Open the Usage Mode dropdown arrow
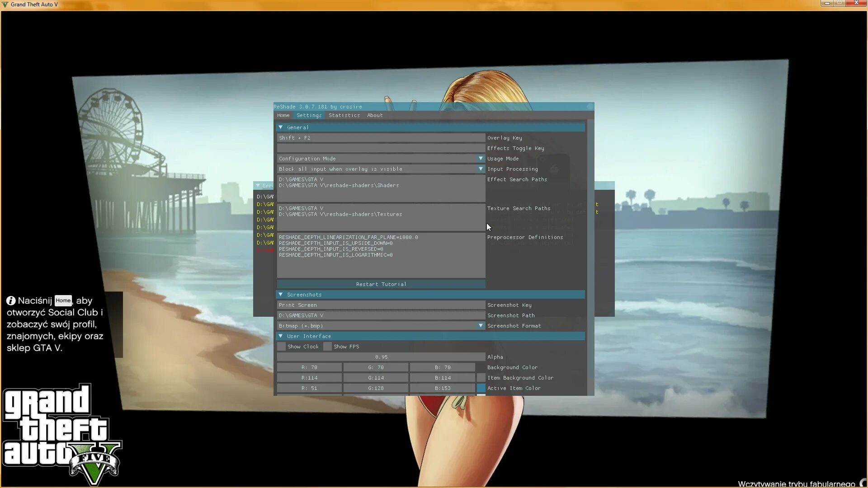 481,159
